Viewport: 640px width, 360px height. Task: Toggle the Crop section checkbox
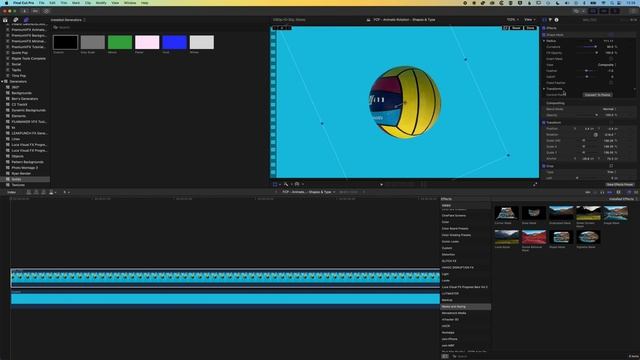(544, 166)
